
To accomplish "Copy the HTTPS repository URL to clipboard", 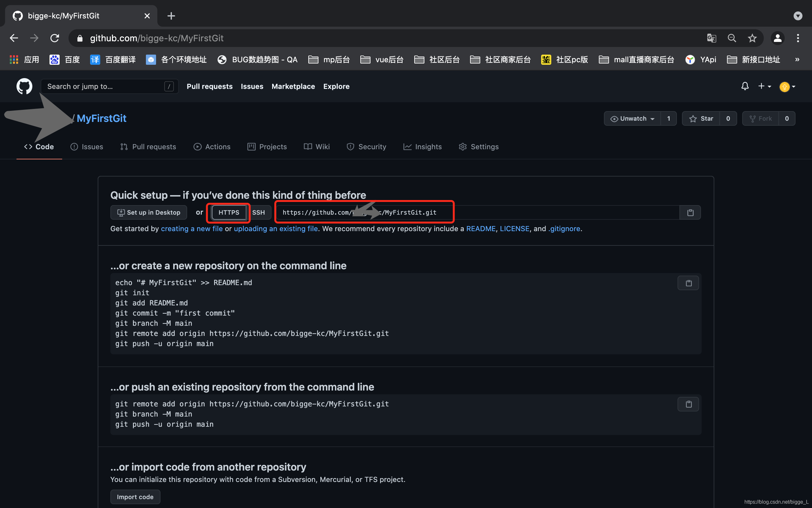I will click(690, 212).
